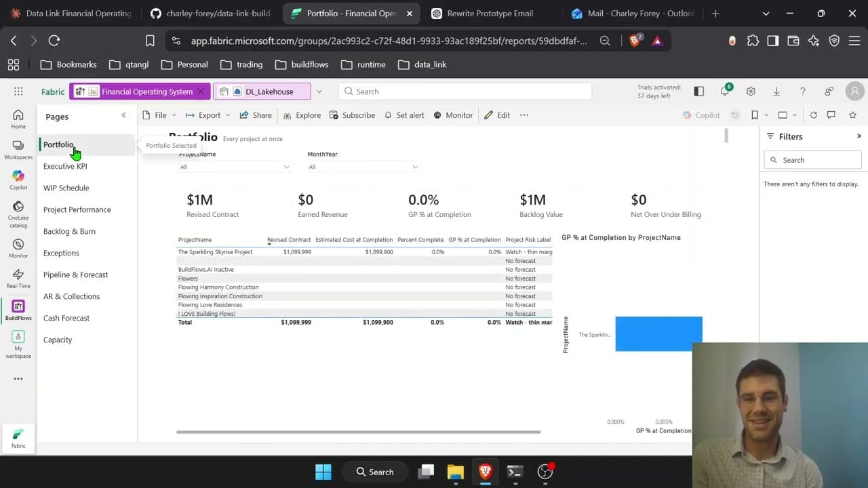Open Windows Start menu
Viewport: 868px width, 488px height.
pos(323,472)
